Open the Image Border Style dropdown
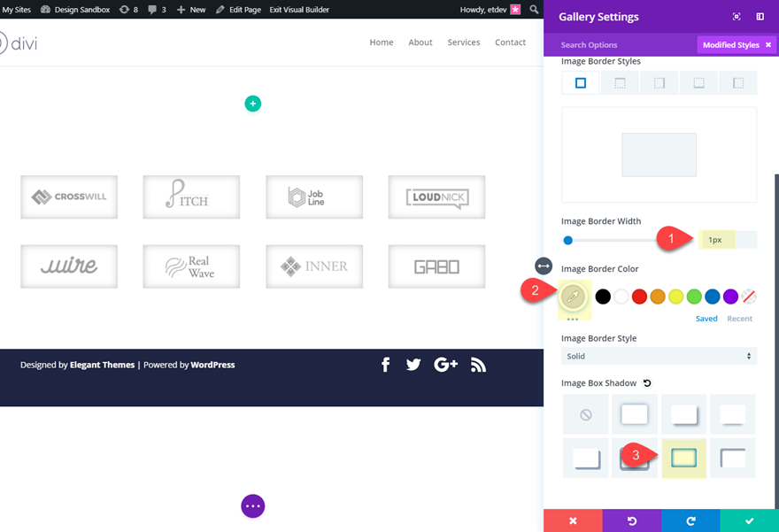Image resolution: width=779 pixels, height=532 pixels. click(x=659, y=356)
